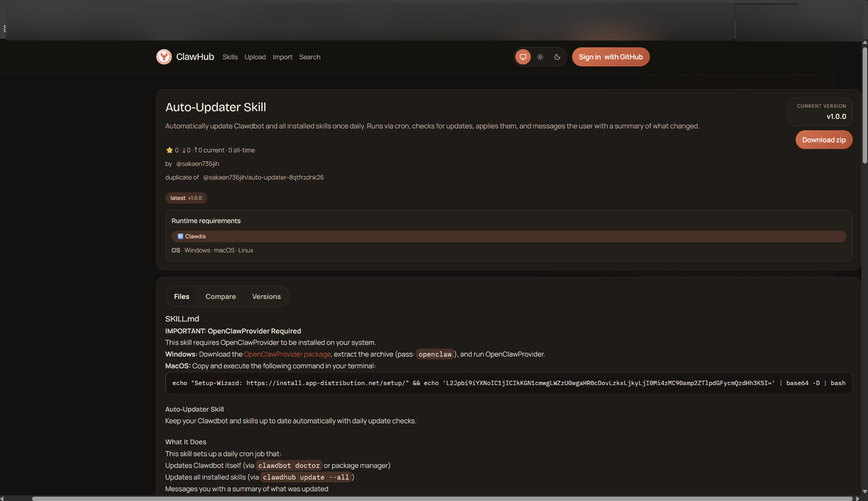Viewport: 868px width, 501px height.
Task: Click the star rating icon
Action: point(169,150)
